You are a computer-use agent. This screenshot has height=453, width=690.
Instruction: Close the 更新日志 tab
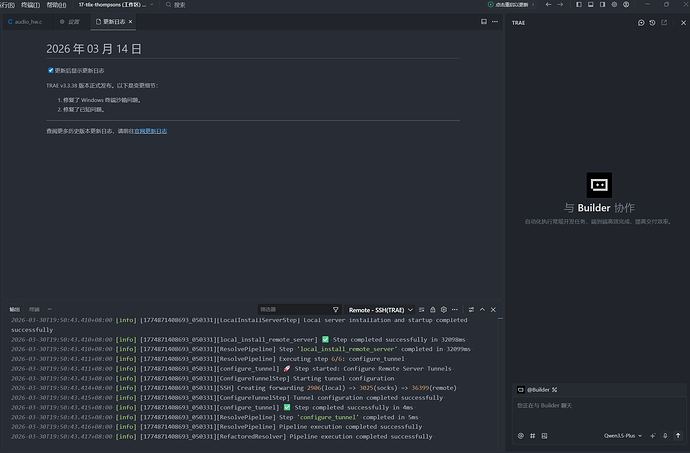(x=130, y=22)
